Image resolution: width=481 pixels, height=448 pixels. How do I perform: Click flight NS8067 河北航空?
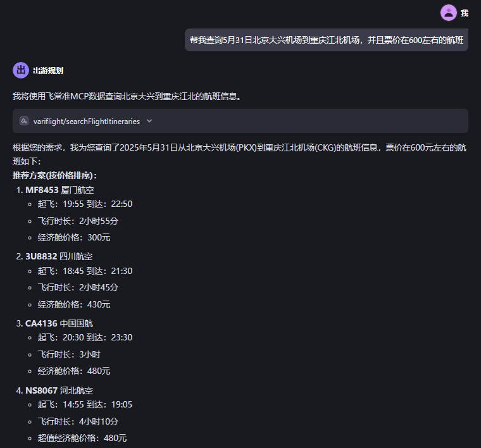59,390
